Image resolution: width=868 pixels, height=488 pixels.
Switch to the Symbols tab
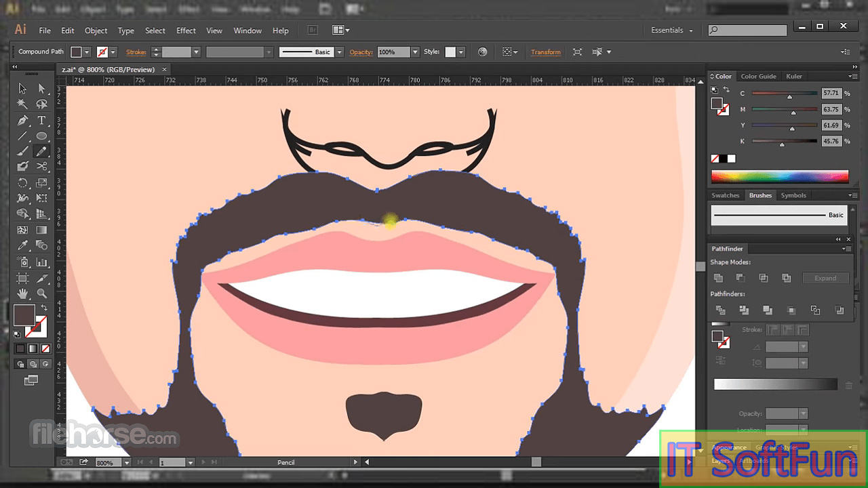(x=793, y=195)
